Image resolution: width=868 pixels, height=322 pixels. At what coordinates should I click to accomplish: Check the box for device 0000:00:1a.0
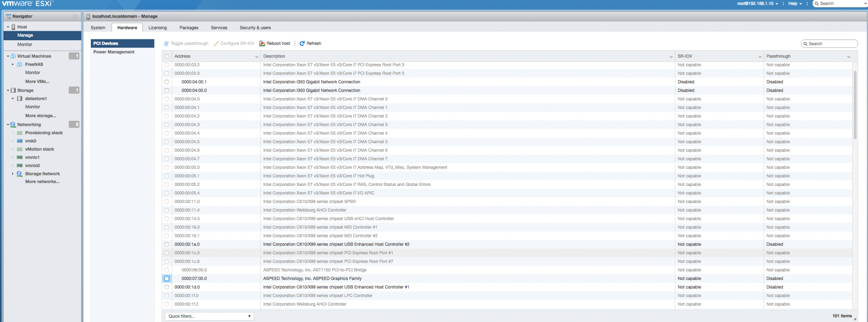(167, 244)
